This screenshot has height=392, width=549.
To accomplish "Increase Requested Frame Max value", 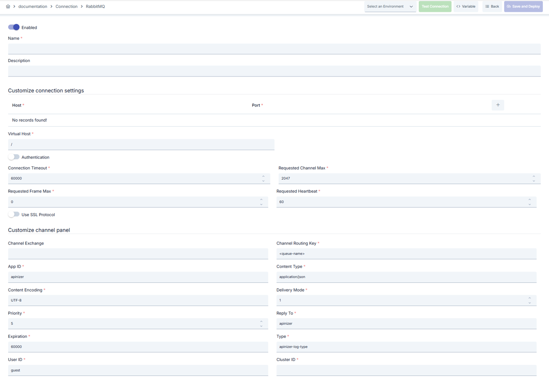I will 261,199.
